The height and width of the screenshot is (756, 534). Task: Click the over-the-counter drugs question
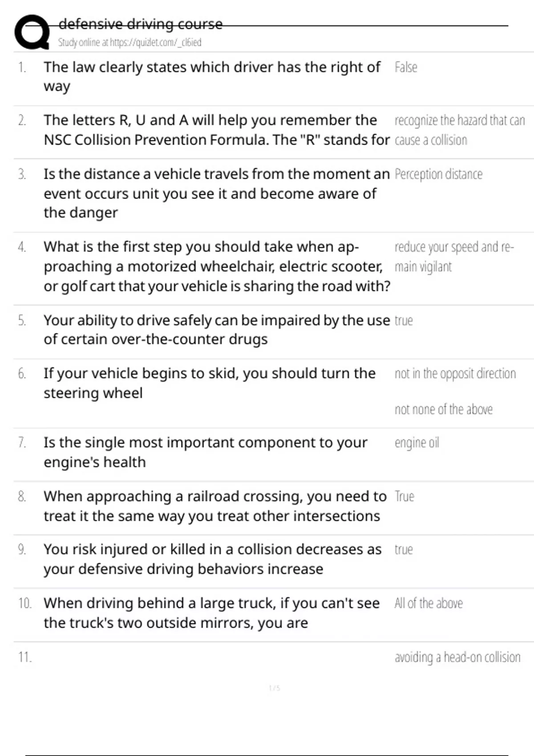pyautogui.click(x=216, y=330)
